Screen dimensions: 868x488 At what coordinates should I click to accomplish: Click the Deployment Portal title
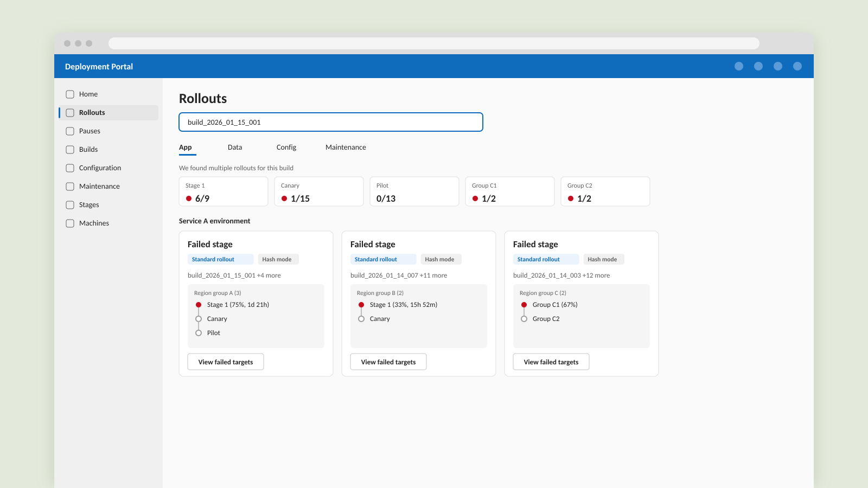point(99,67)
